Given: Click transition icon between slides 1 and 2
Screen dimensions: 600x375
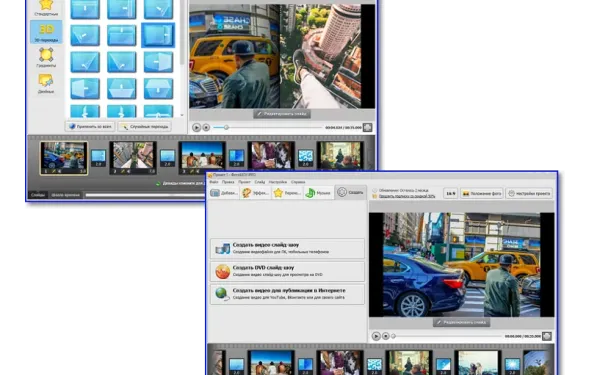Looking at the screenshot, I should click(x=98, y=158).
